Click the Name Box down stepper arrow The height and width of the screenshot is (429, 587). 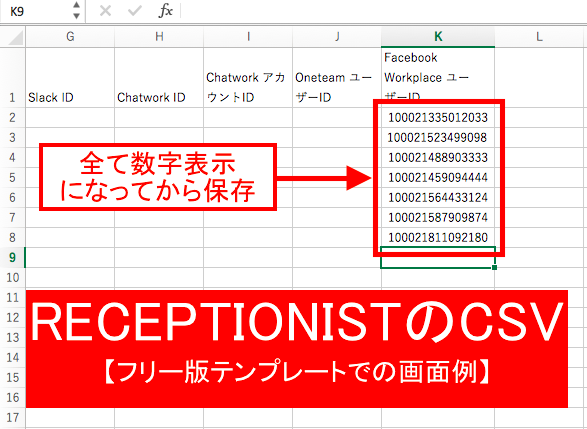[76, 16]
